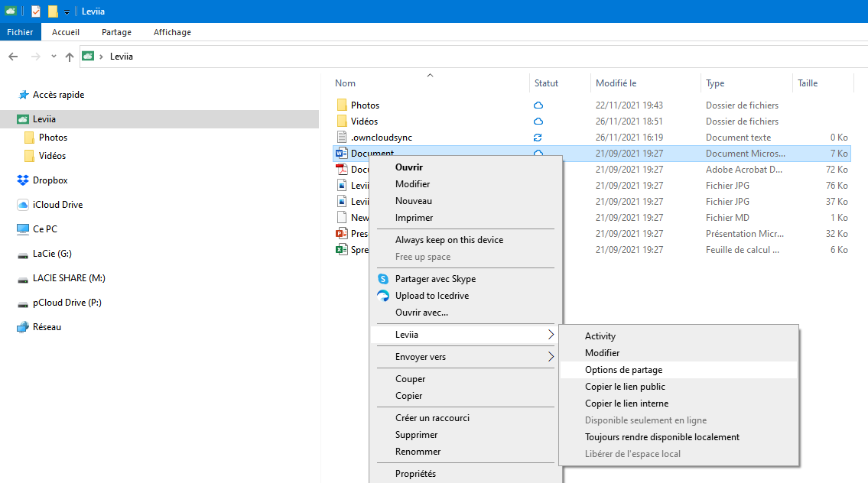Switch to the Partage ribbon tab
Viewport: 868px width, 483px height.
[x=117, y=32]
